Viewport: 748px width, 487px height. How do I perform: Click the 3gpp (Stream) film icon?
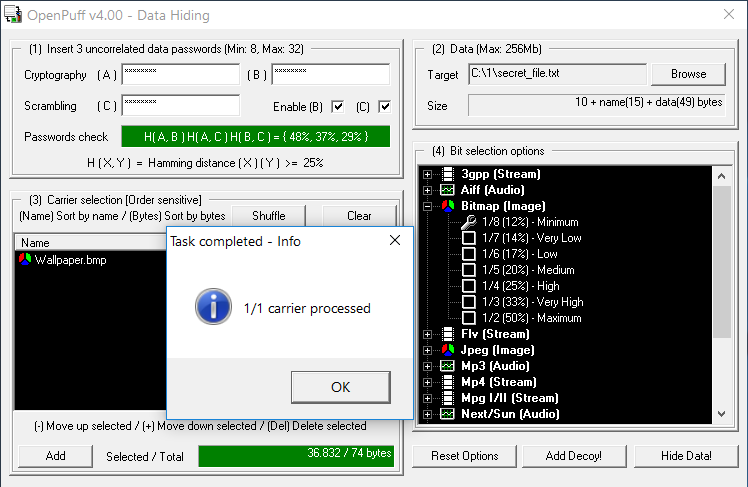(447, 174)
